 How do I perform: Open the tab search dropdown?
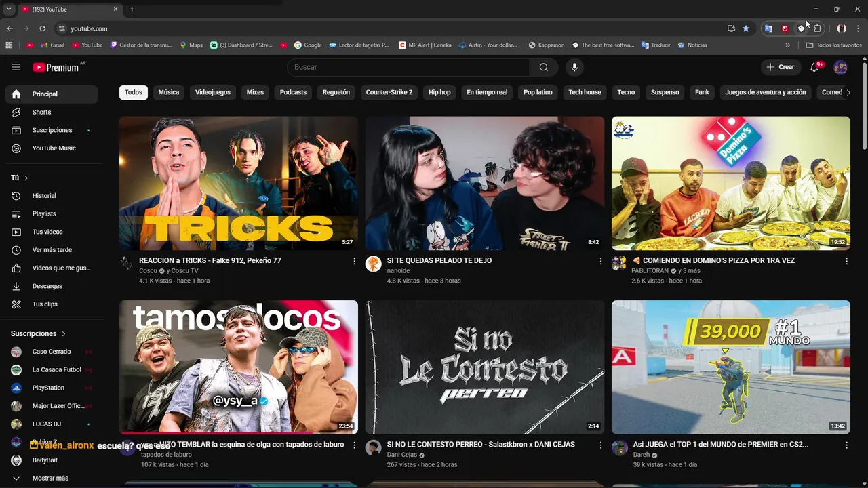[x=9, y=9]
